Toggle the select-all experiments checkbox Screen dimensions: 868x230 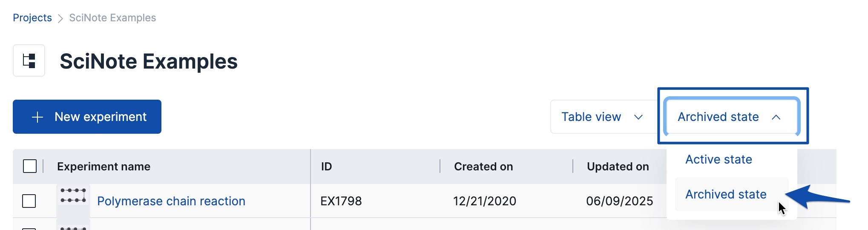tap(30, 166)
